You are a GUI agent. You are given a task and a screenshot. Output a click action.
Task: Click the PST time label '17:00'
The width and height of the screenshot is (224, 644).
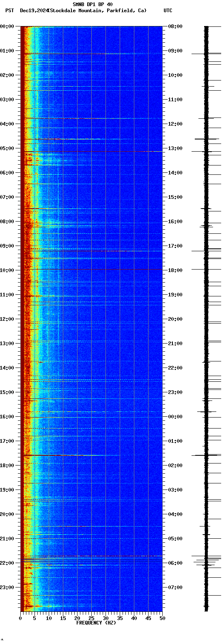point(7,441)
